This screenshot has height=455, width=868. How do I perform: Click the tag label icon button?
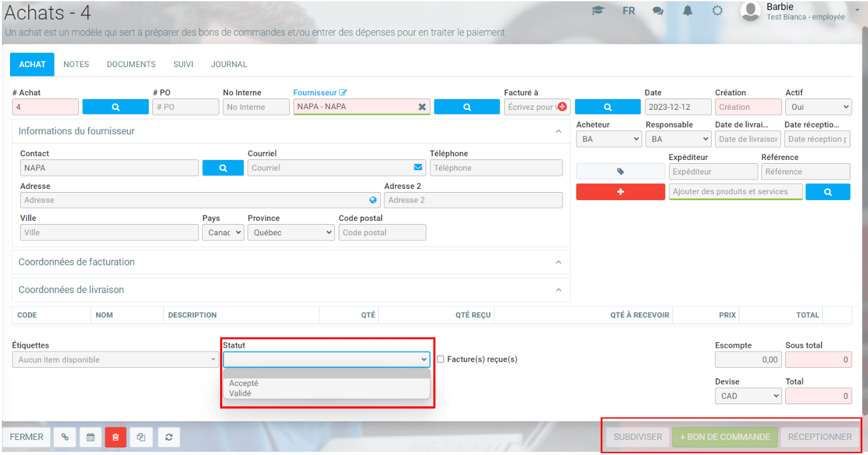[620, 171]
